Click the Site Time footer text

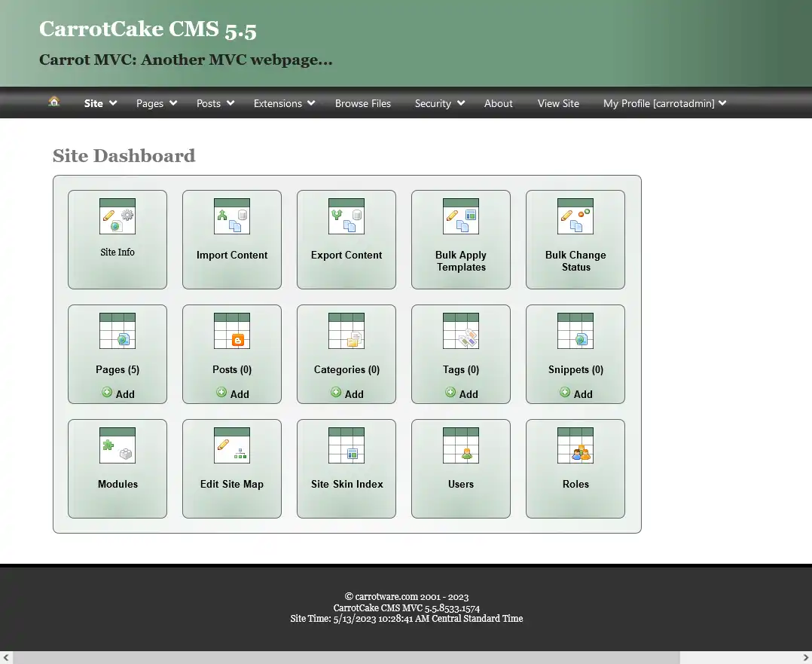coord(407,618)
